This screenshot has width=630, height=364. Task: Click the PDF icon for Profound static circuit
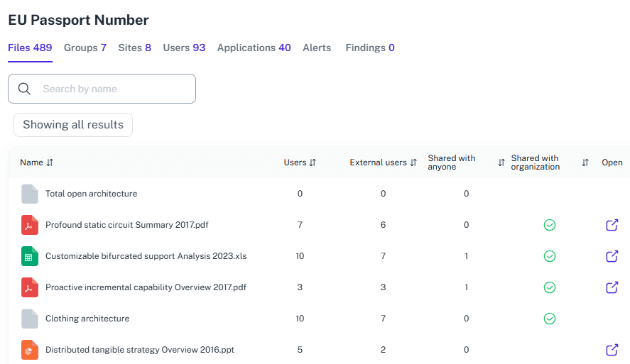[29, 225]
